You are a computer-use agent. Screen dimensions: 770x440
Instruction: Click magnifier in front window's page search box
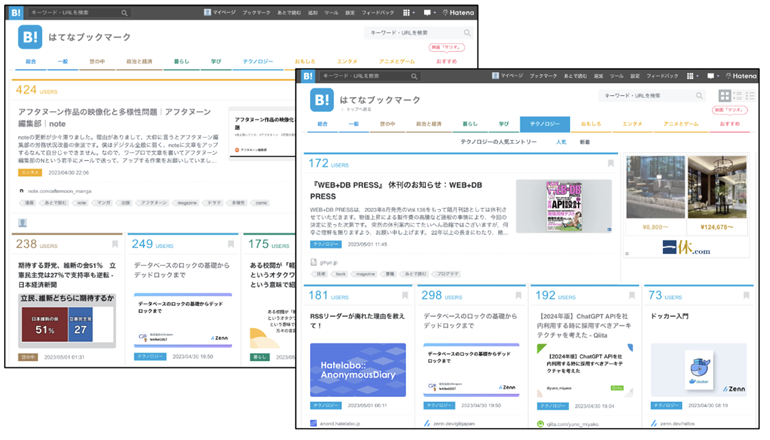click(699, 96)
